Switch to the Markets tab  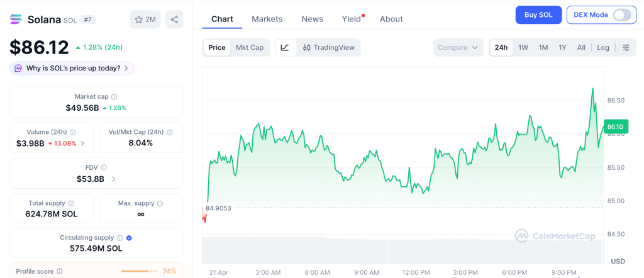267,19
